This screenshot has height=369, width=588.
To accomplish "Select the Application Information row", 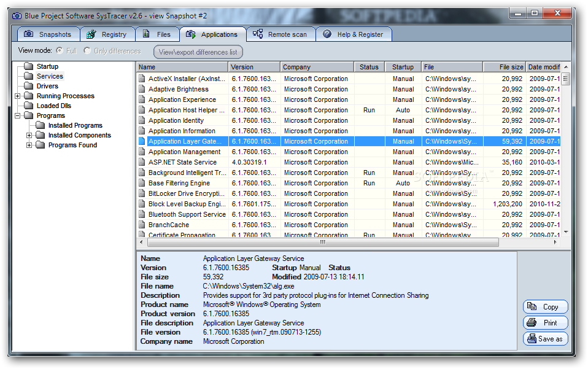I will 349,131.
